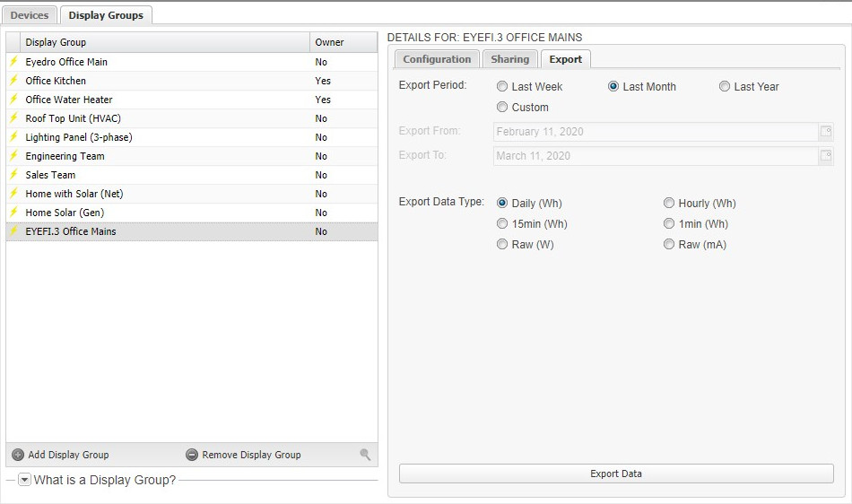Select the Export tab
852x504 pixels.
click(566, 58)
